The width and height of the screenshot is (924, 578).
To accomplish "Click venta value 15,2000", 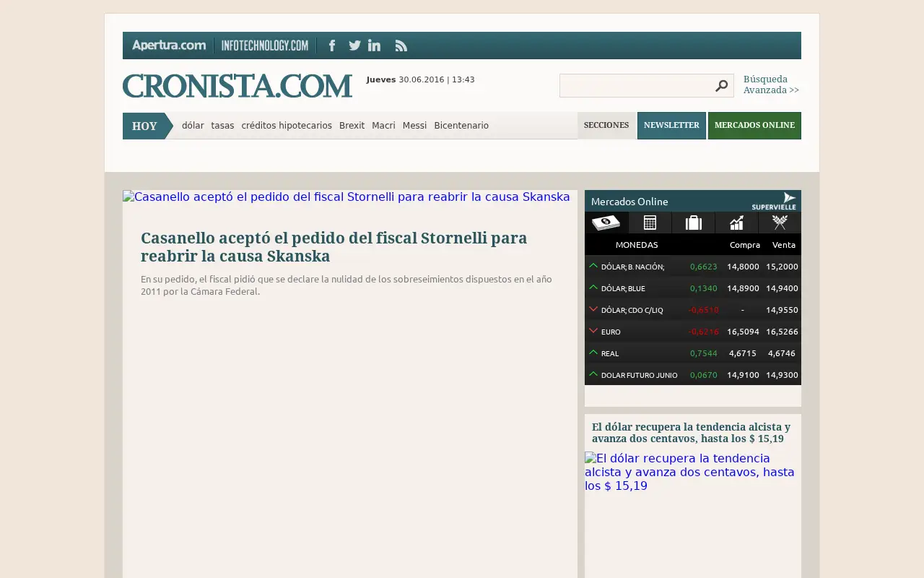I will (x=782, y=267).
